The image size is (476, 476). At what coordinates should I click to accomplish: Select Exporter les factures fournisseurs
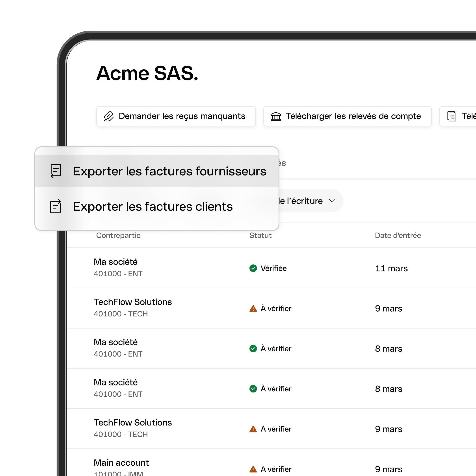tap(157, 171)
